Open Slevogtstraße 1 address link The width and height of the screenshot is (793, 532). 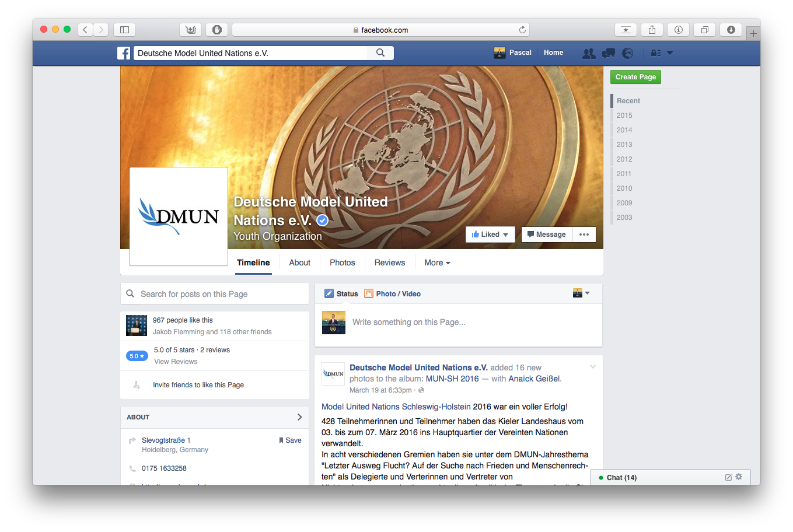point(166,440)
